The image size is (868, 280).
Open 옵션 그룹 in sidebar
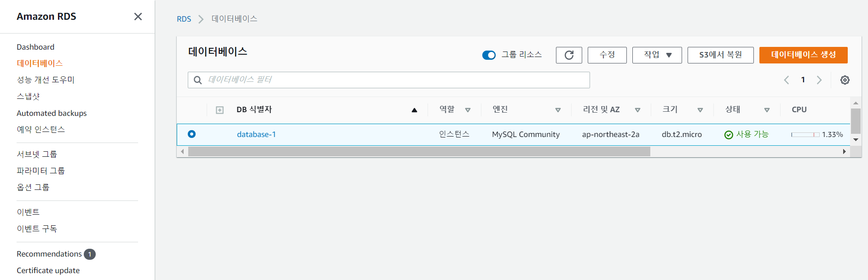tap(33, 188)
